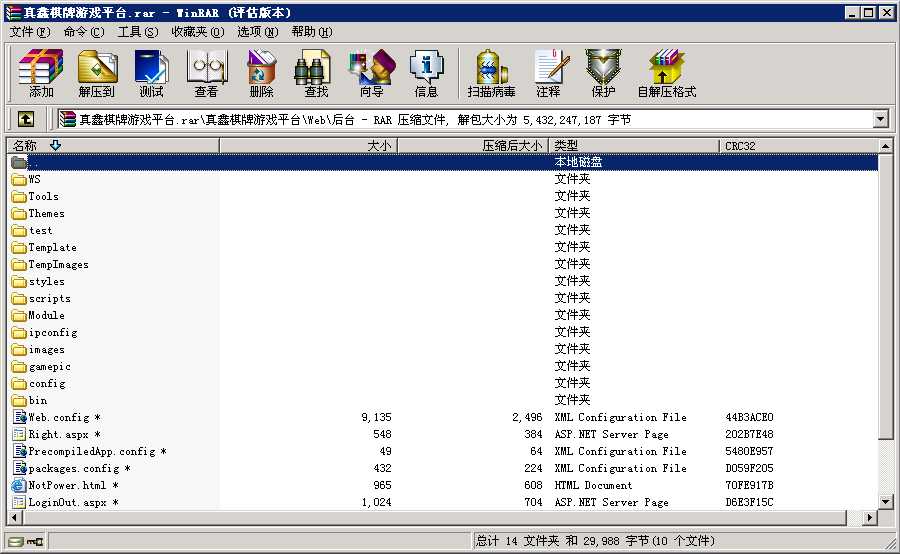
Task: Click the 查看 (View) toolbar icon
Action: [206, 73]
